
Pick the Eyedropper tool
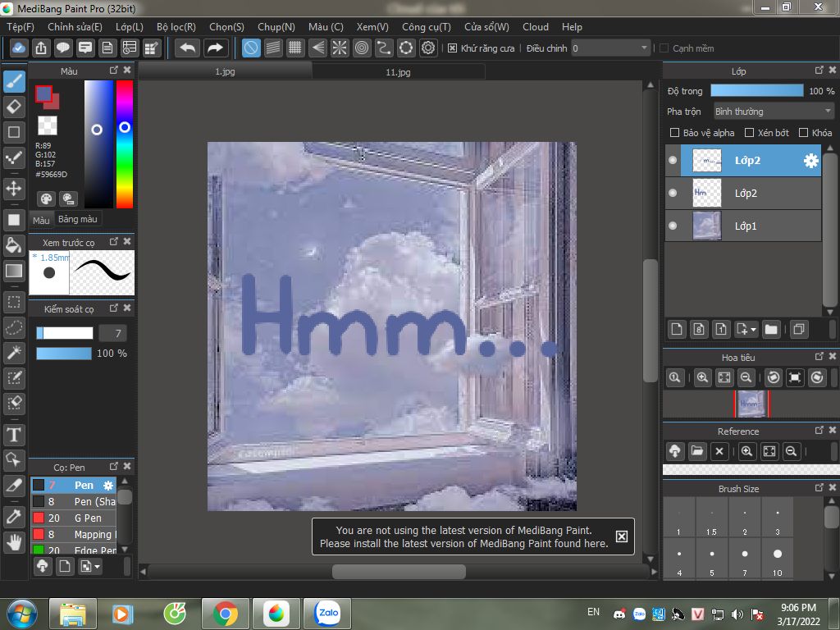pos(14,517)
